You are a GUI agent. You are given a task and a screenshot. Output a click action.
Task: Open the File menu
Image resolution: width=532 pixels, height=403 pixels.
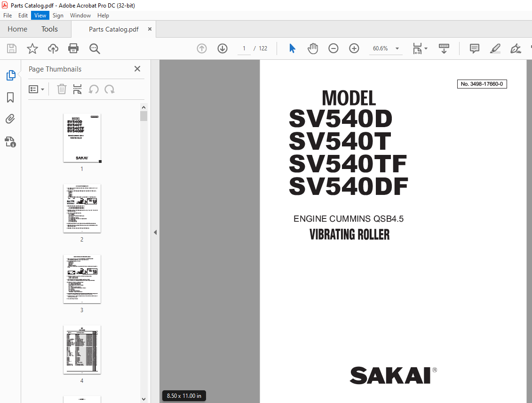[x=8, y=16]
